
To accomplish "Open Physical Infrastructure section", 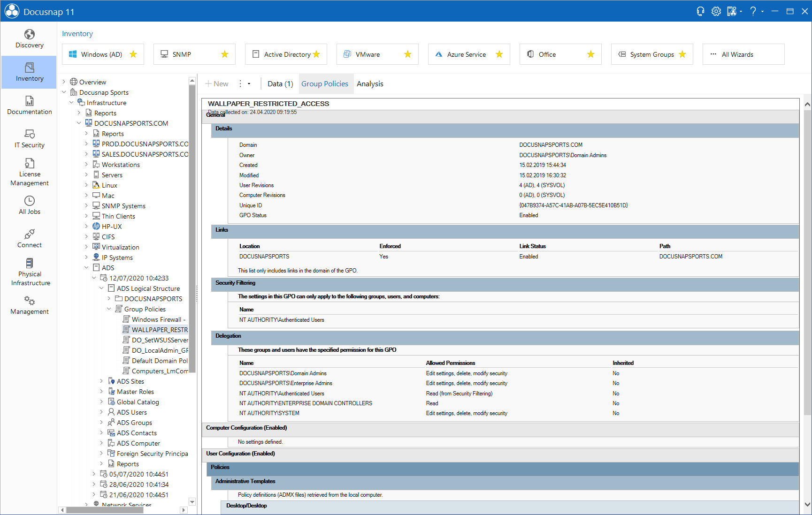I will coord(29,272).
